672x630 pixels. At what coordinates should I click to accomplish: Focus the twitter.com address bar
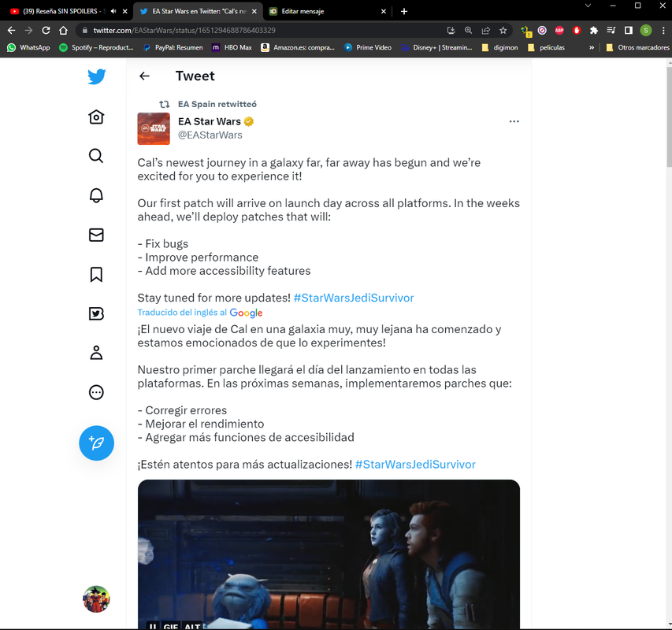[265, 30]
